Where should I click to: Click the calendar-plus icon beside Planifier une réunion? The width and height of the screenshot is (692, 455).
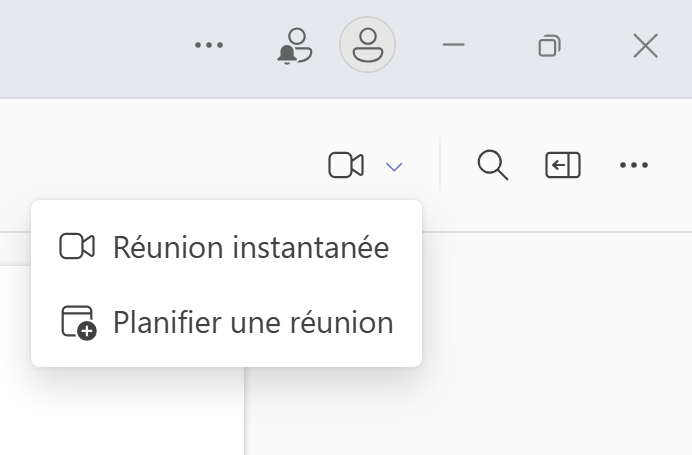tap(78, 322)
